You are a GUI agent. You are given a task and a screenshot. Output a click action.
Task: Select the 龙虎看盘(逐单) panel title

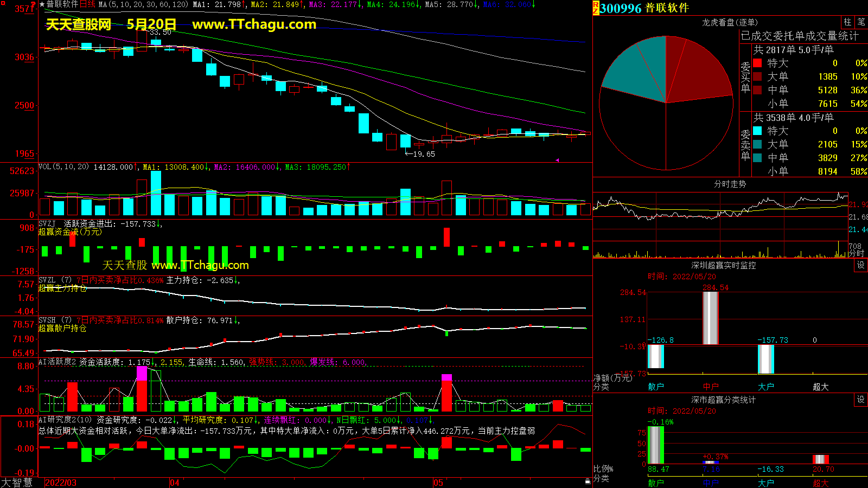[x=730, y=22]
